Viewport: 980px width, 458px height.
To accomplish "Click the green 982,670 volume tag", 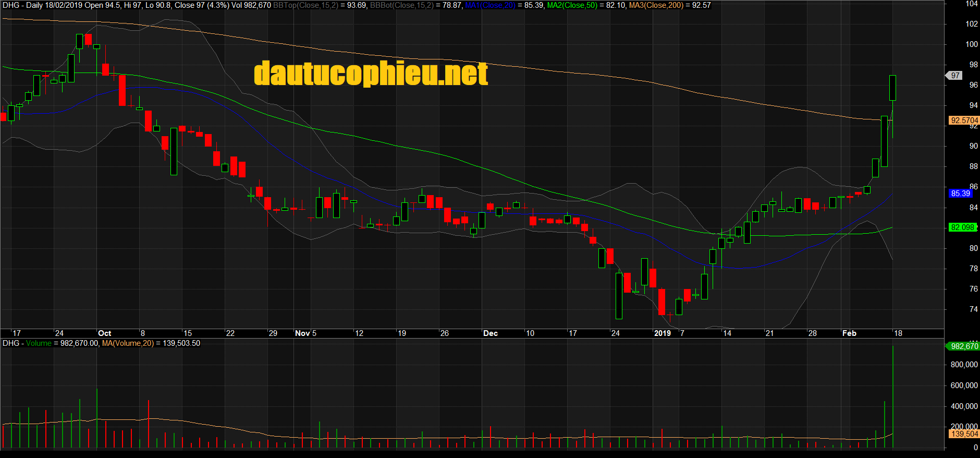I will pyautogui.click(x=964, y=346).
